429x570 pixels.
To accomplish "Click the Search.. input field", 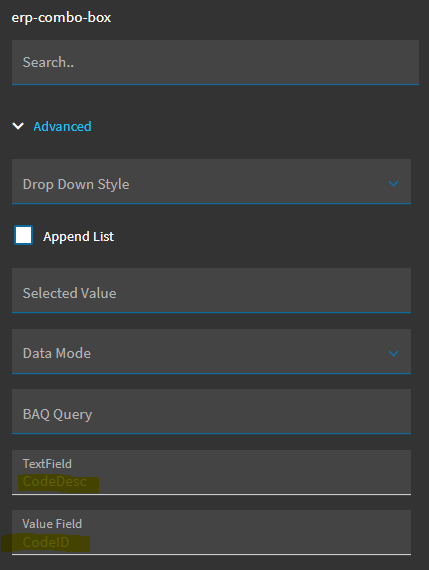I will 215,62.
